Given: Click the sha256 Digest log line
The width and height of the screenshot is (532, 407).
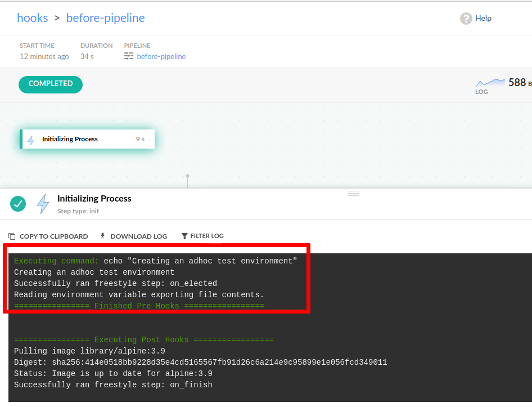Looking at the screenshot, I should point(200,363).
